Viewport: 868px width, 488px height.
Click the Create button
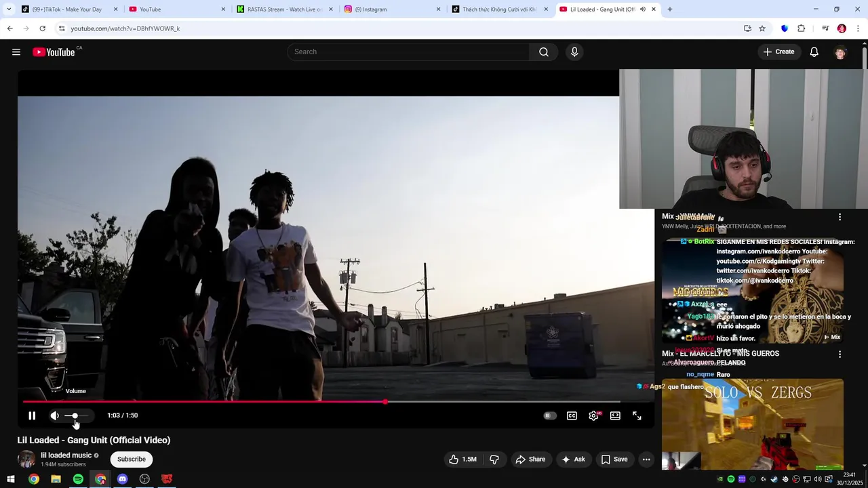(778, 52)
